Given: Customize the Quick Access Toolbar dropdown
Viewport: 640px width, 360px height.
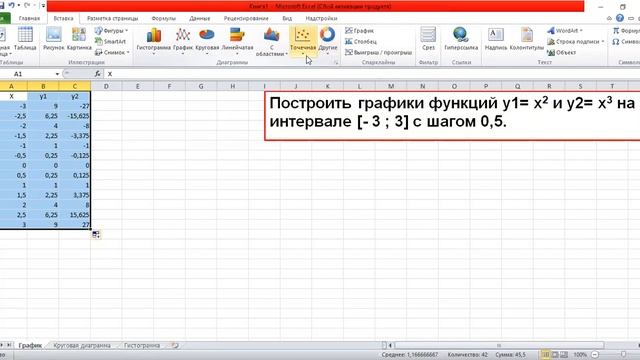Looking at the screenshot, I should [x=43, y=5].
